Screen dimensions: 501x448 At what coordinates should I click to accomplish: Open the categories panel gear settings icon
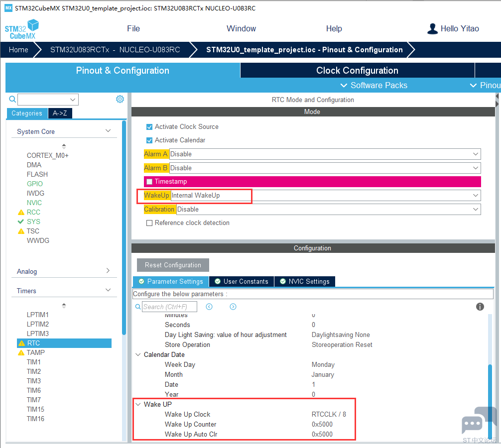120,99
